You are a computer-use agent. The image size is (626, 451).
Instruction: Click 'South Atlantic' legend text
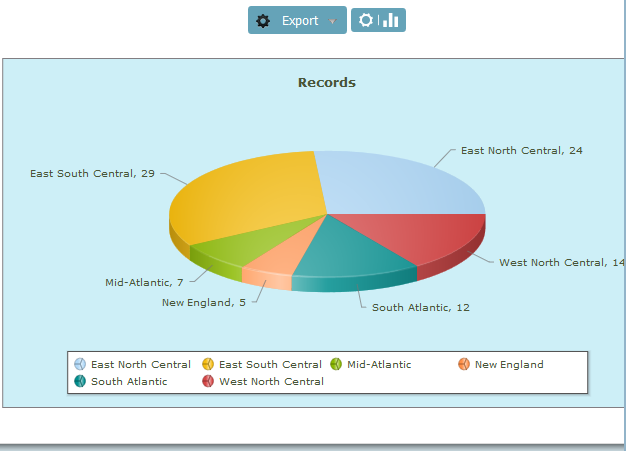coord(129,382)
